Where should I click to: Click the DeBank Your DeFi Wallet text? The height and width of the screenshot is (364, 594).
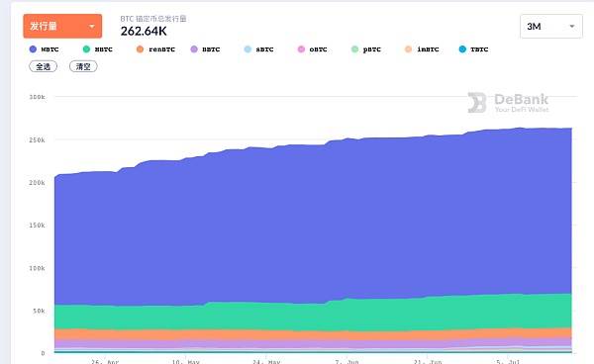(x=522, y=103)
